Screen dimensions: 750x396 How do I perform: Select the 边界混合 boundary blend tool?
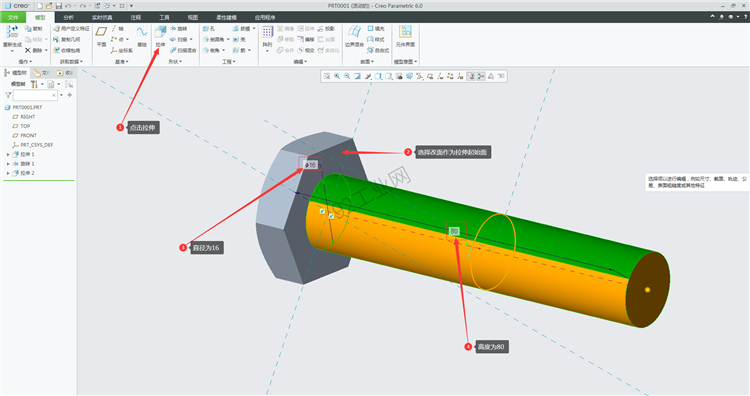(354, 37)
